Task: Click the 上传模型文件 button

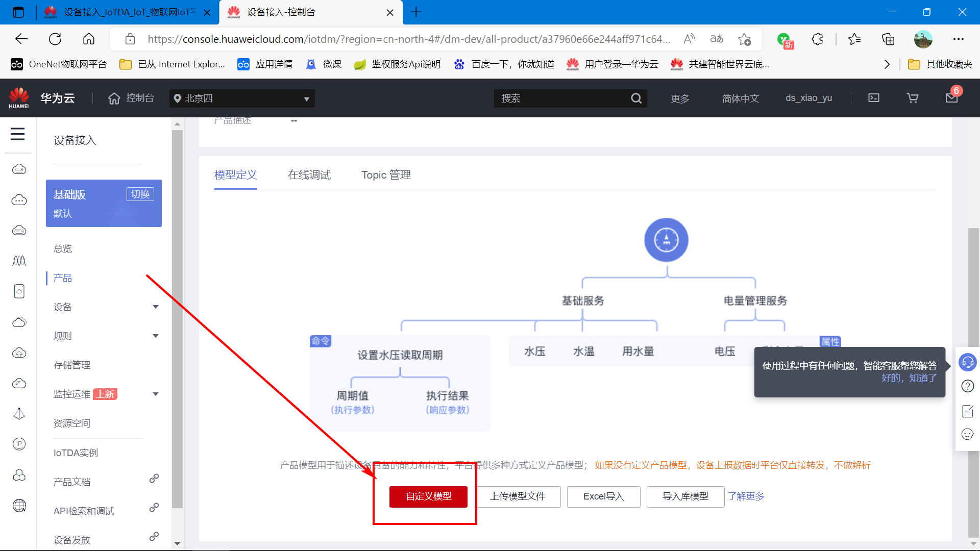Action: 518,496
